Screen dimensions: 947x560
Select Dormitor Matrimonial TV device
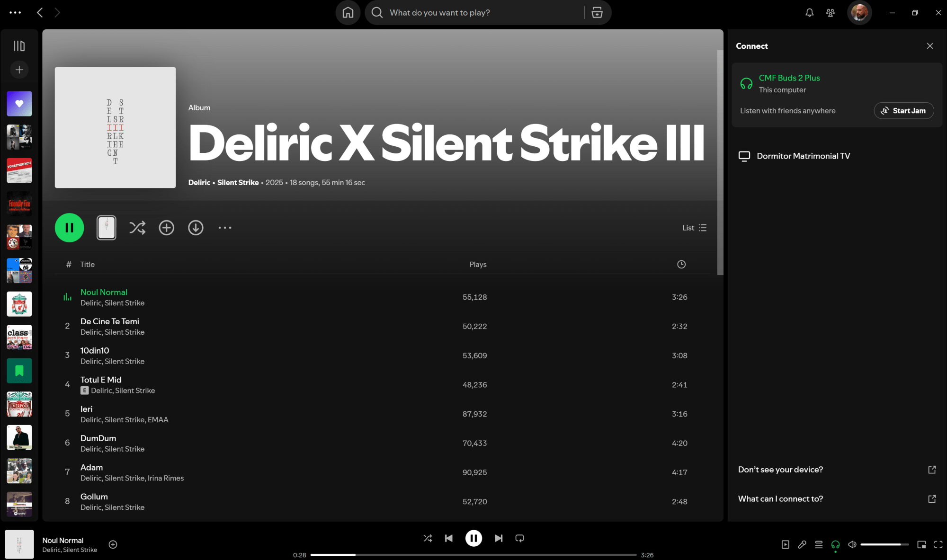pyautogui.click(x=803, y=156)
